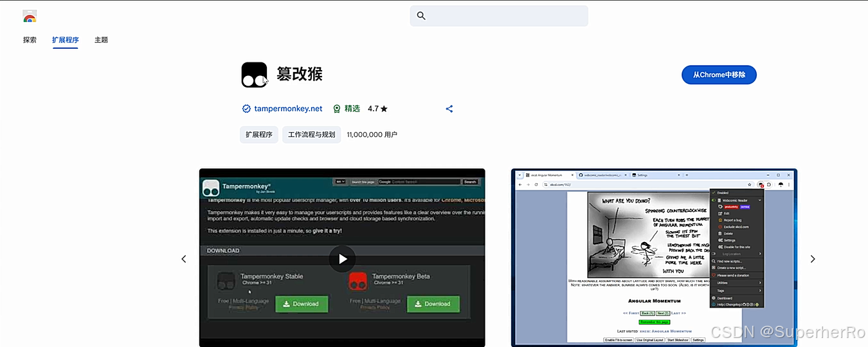Screen dimensions: 868x347
Task: Click the share icon
Action: pos(449,109)
